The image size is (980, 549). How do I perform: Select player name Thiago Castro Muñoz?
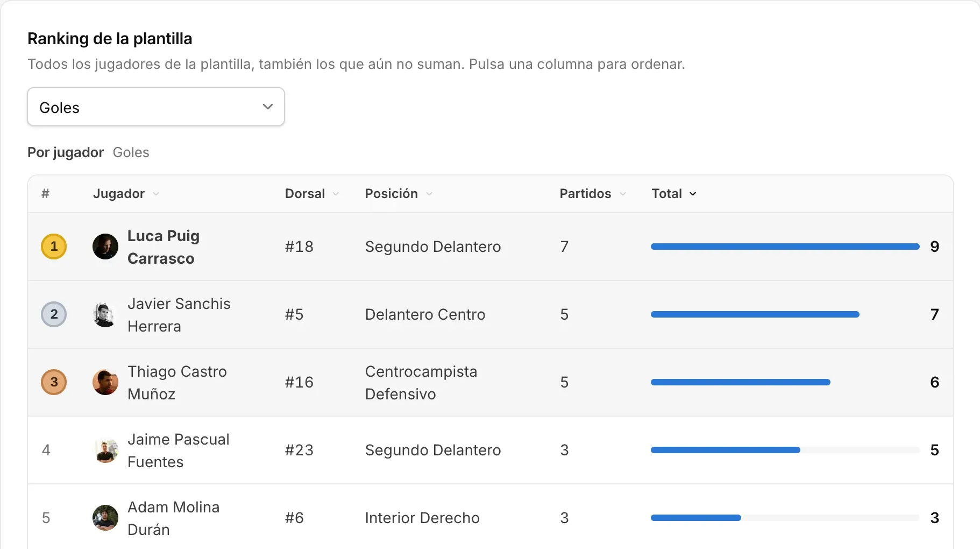coord(177,383)
